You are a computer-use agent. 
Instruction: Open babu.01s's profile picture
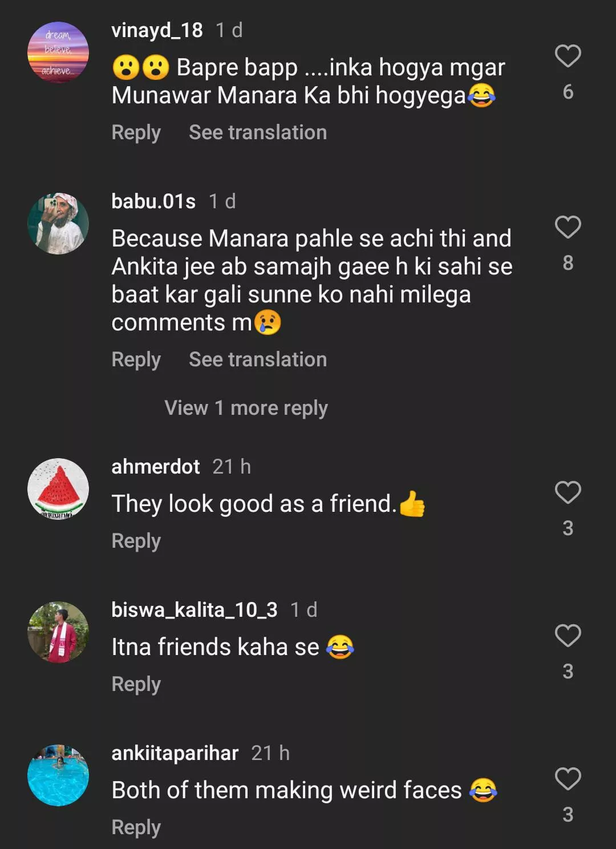(58, 223)
